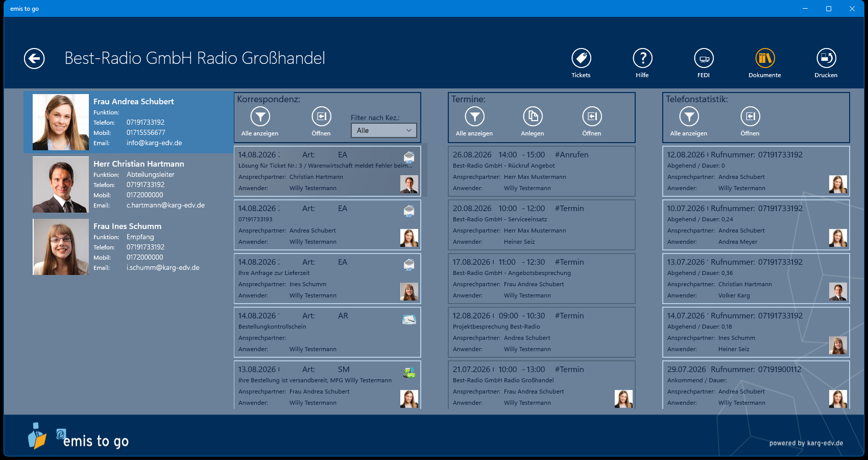This screenshot has height=460, width=868.
Task: Select Ihre Bestellung ist versandbereit message
Action: click(327, 385)
